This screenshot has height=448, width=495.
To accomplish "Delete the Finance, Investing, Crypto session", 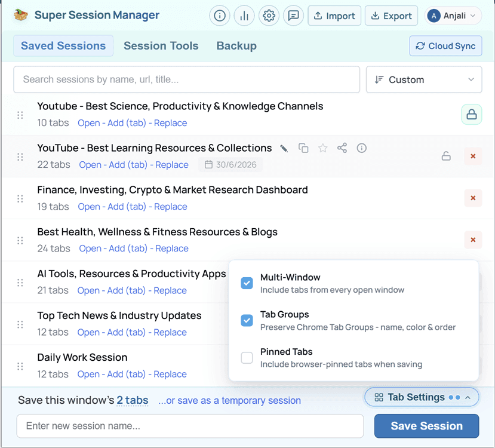I will tap(473, 198).
